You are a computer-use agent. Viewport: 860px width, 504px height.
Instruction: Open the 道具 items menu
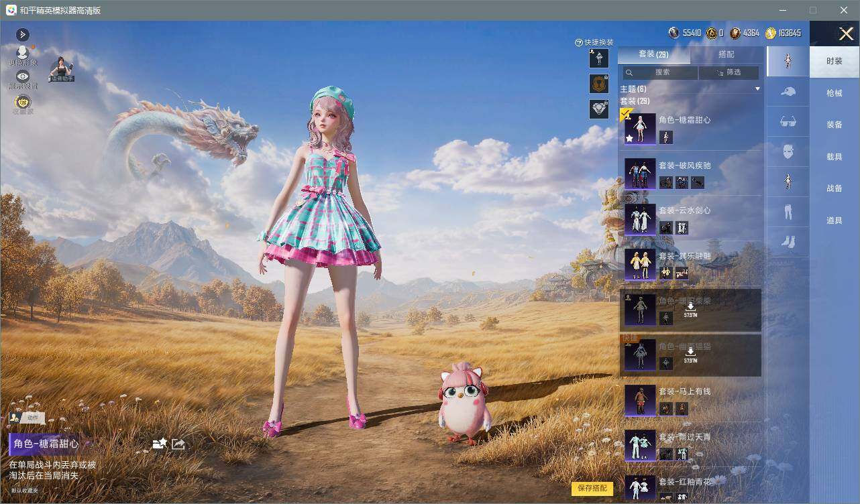835,220
